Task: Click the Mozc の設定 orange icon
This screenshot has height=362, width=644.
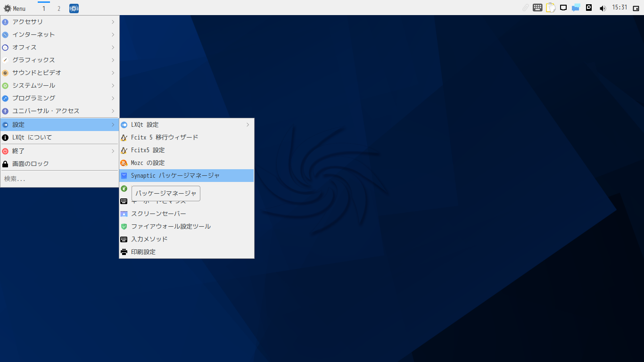Action: point(124,163)
